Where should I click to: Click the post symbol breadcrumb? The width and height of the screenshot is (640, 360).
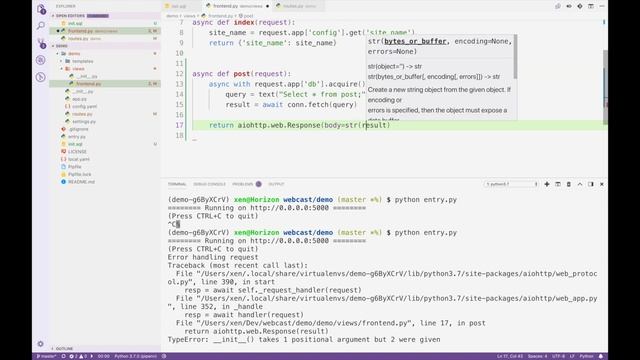tap(246, 16)
